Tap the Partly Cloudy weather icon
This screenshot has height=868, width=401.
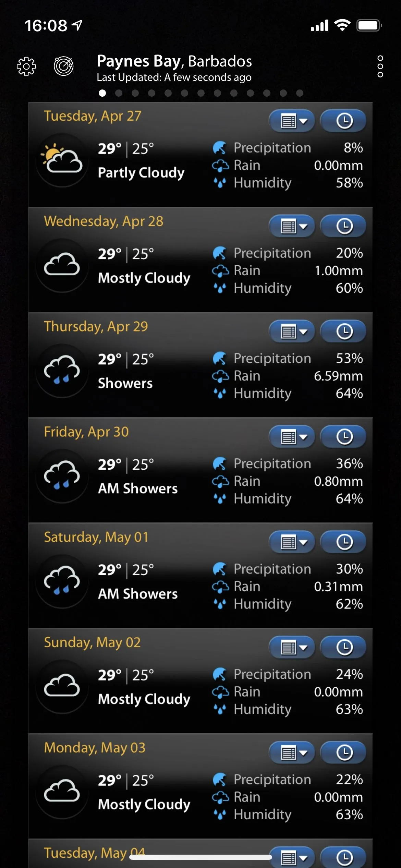pyautogui.click(x=62, y=160)
